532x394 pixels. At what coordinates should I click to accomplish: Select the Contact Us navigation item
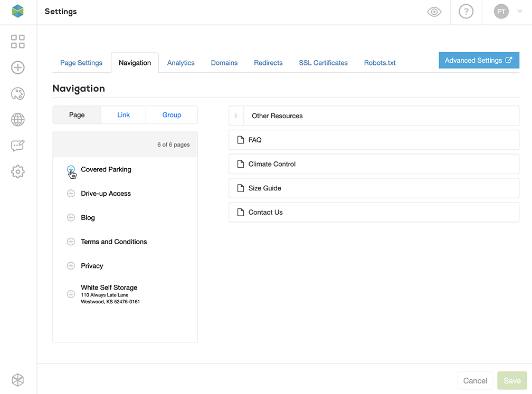point(374,212)
